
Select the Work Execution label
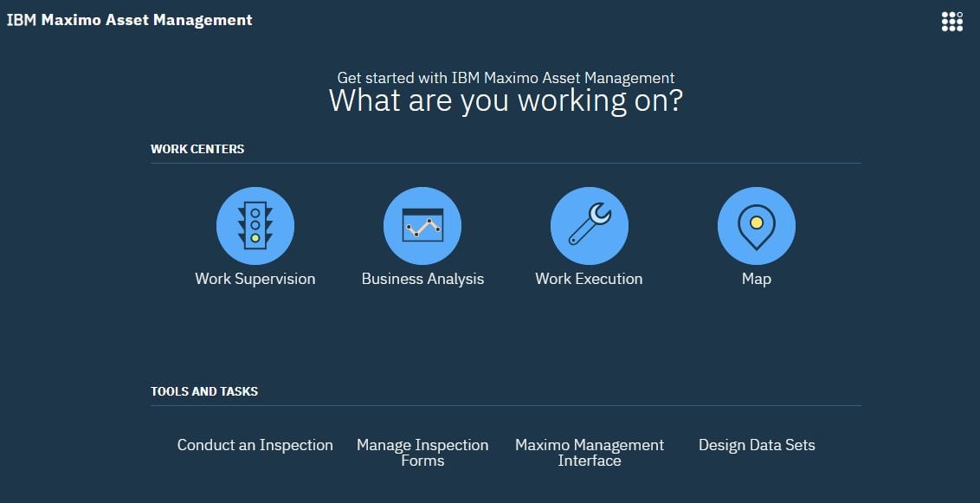coord(590,279)
